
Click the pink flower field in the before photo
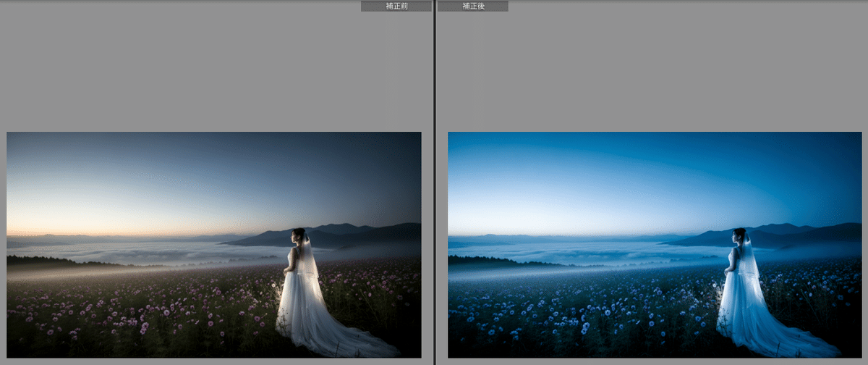[x=145, y=311]
